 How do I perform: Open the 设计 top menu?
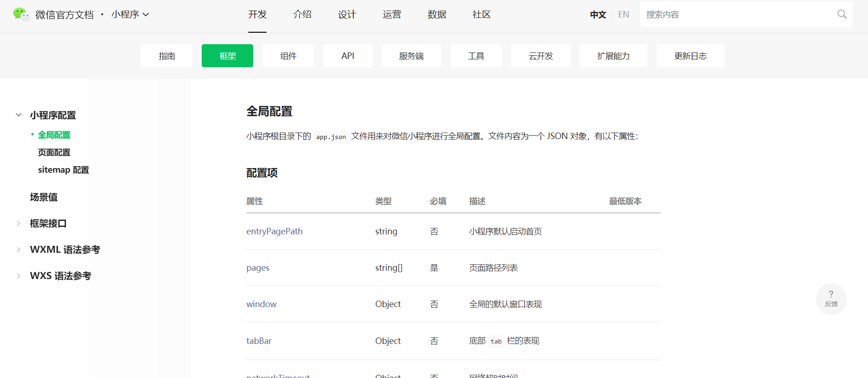tap(347, 14)
